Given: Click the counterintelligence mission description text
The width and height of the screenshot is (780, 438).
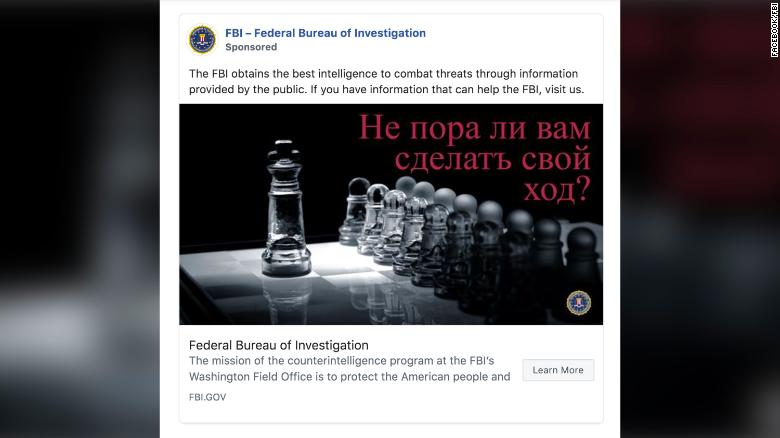Looking at the screenshot, I should (x=349, y=369).
